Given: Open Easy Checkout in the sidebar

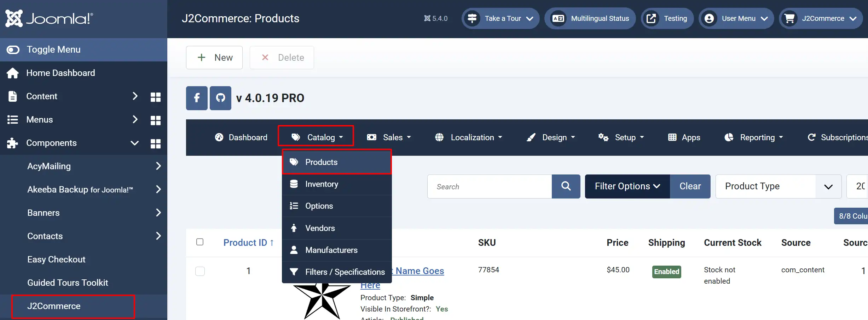Looking at the screenshot, I should [56, 260].
